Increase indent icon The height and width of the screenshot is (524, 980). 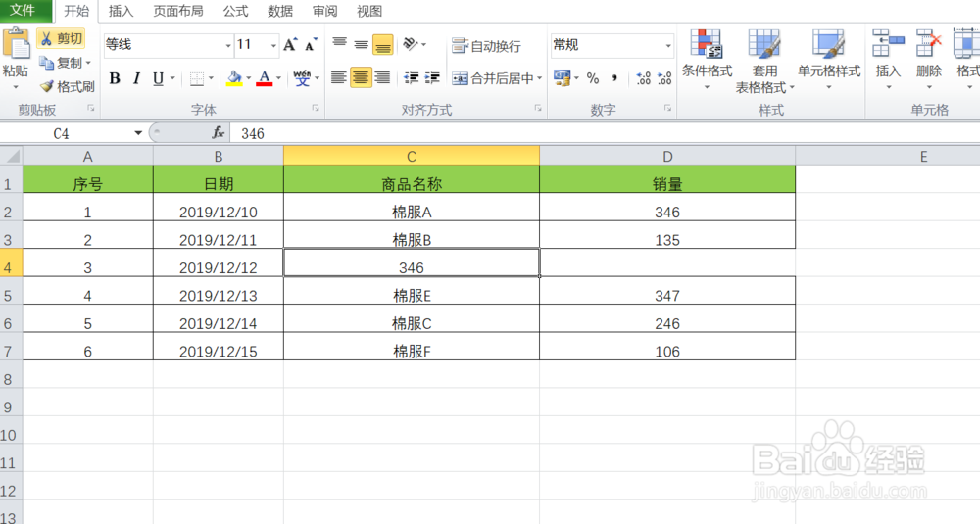[x=432, y=77]
